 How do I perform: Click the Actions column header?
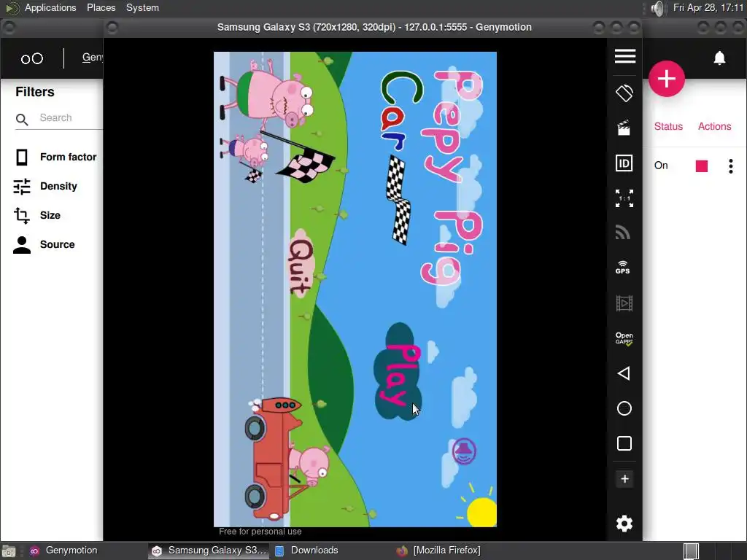pyautogui.click(x=714, y=126)
